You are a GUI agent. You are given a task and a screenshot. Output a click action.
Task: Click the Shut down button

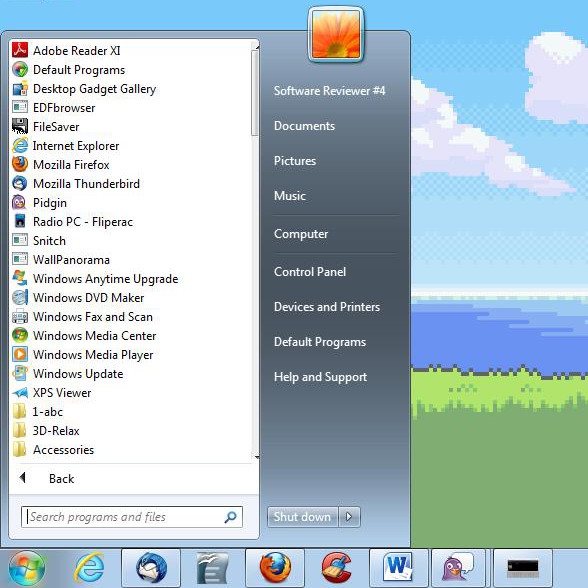click(303, 517)
